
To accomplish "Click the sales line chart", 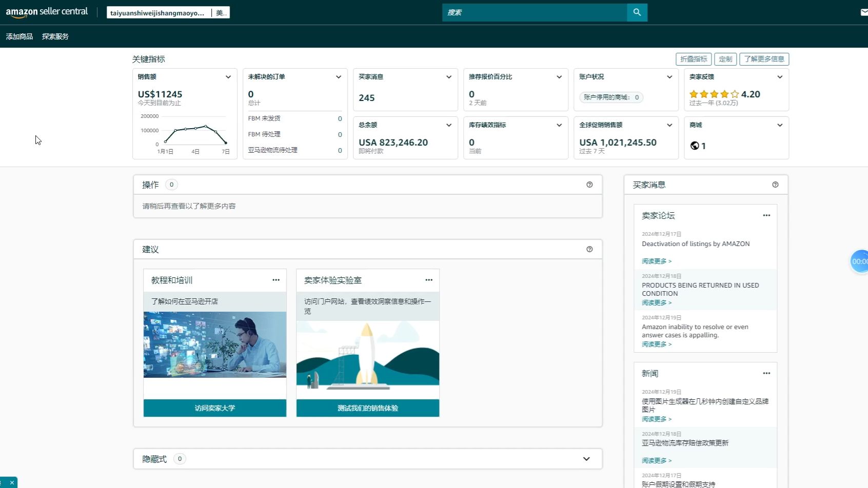I will tap(195, 133).
